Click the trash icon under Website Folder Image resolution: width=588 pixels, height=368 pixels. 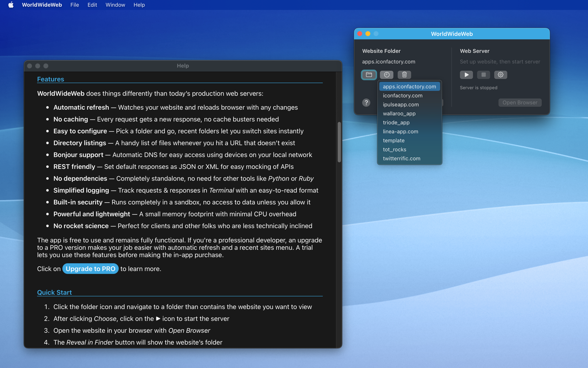click(x=404, y=75)
